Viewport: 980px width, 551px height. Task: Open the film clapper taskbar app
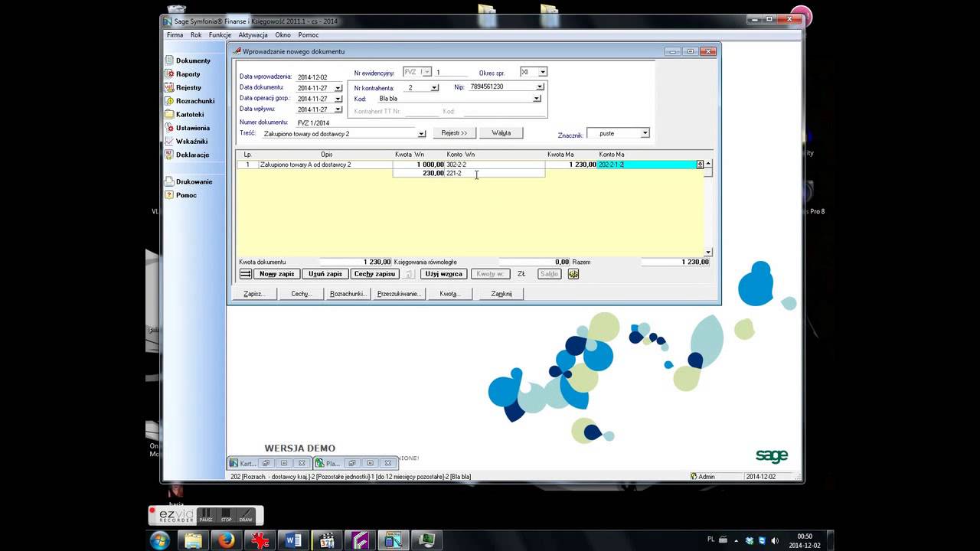[327, 540]
